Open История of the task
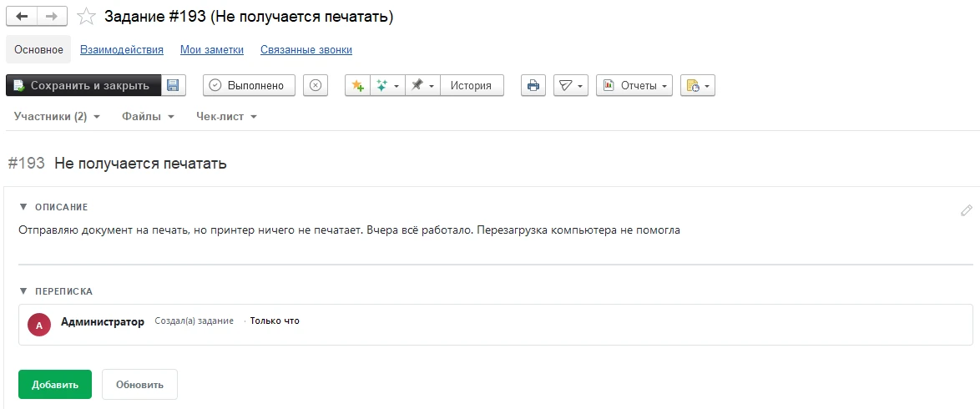The width and height of the screenshot is (980, 409). [x=472, y=86]
